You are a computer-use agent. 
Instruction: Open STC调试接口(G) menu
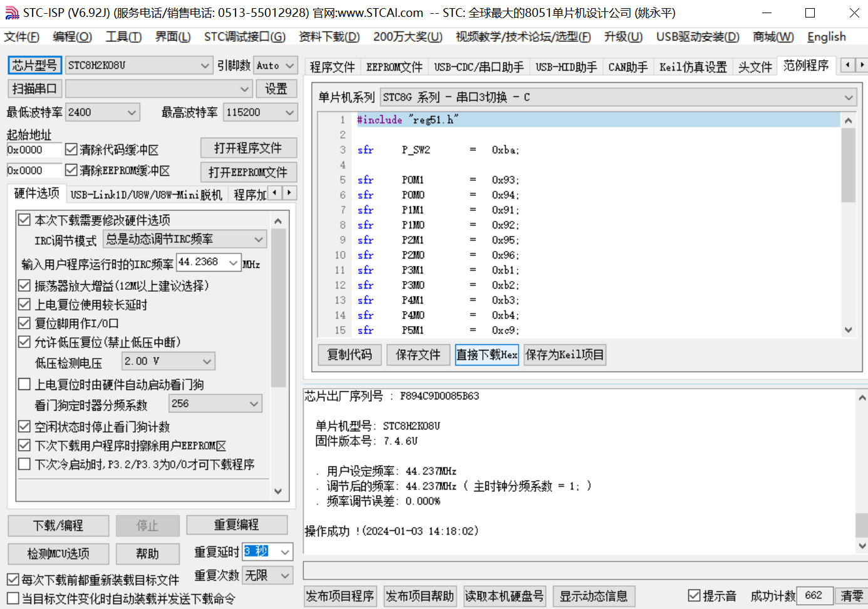245,37
